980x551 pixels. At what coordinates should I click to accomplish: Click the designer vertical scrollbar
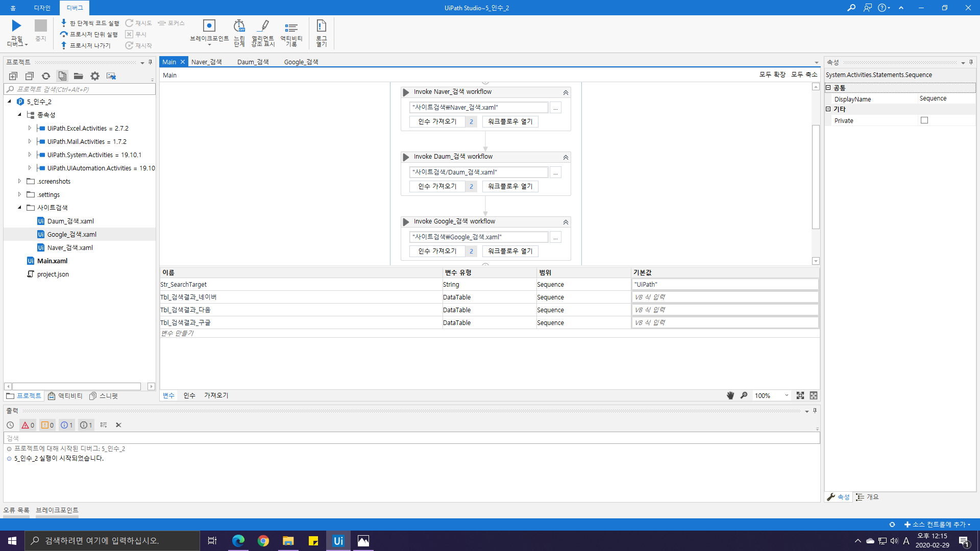816,176
